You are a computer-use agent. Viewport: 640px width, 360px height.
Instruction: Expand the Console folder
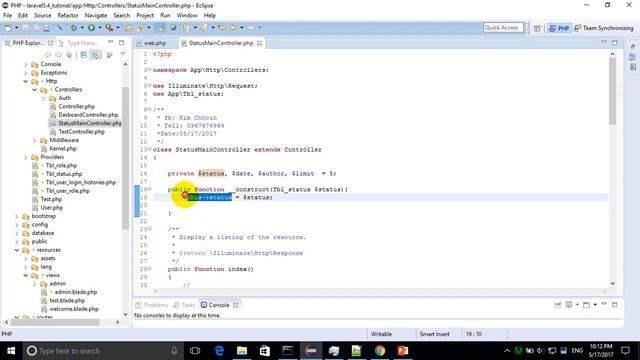pos(26,64)
